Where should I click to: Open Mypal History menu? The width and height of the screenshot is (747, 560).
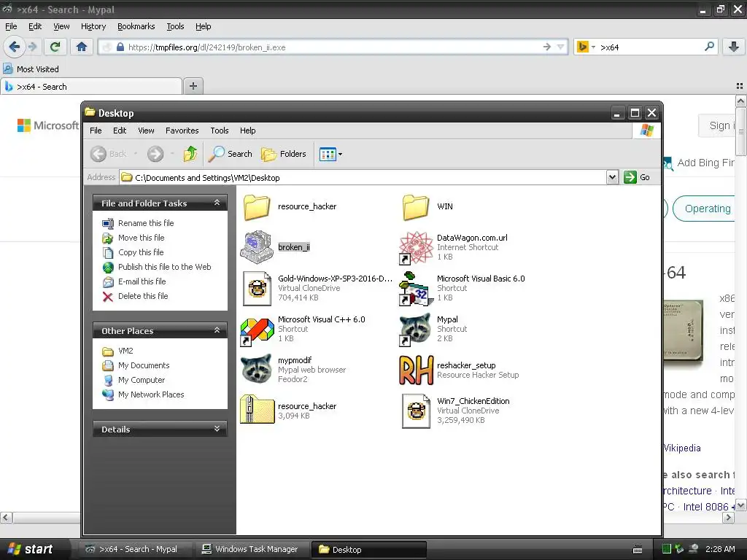93,27
